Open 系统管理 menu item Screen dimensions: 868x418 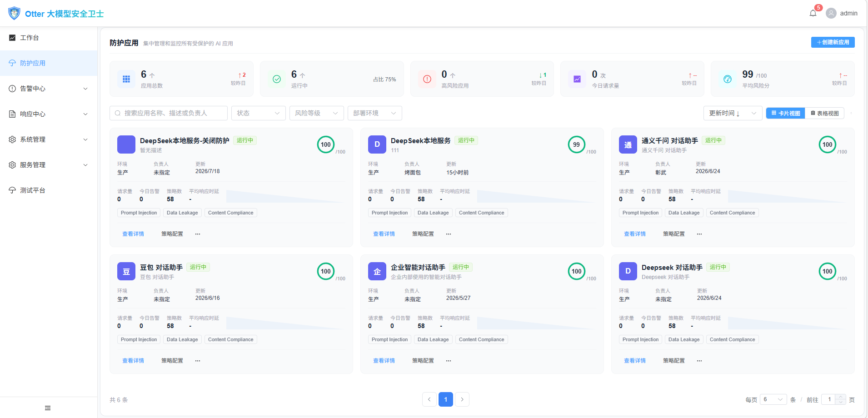point(49,139)
